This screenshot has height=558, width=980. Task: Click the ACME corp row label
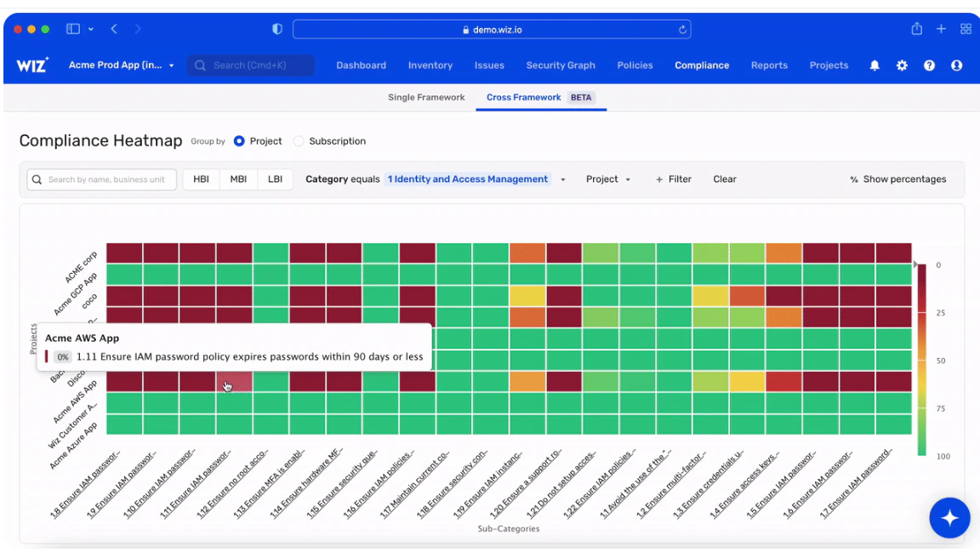(82, 267)
